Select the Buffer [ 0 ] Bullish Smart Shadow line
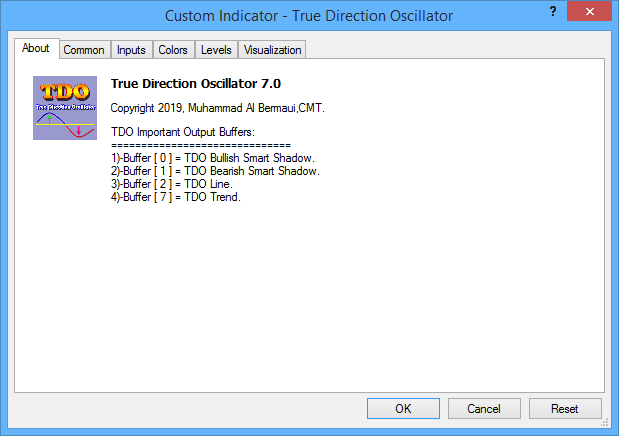Viewport: 619px width, 436px height. click(x=213, y=158)
